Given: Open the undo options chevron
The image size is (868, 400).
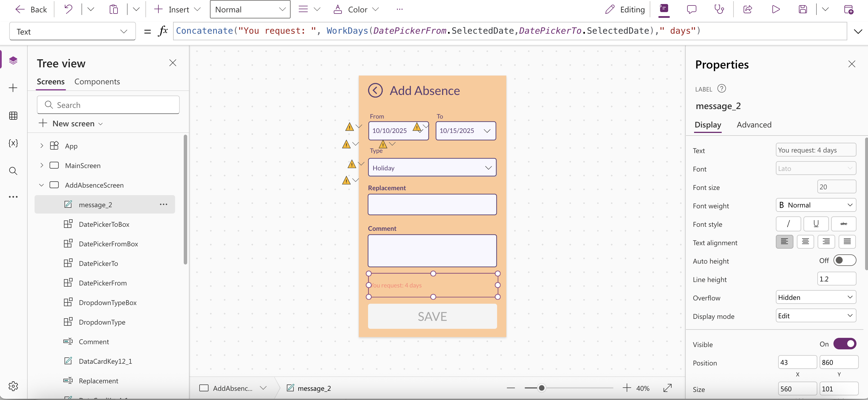Looking at the screenshot, I should pyautogui.click(x=91, y=9).
